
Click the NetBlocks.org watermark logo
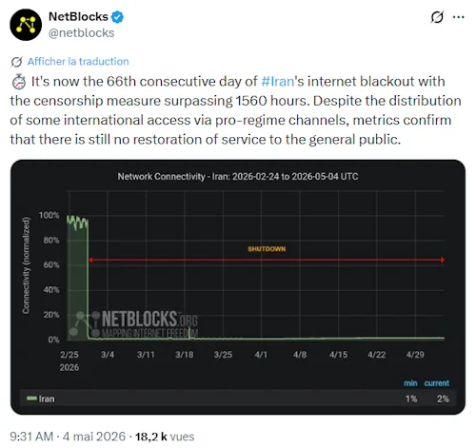135,323
